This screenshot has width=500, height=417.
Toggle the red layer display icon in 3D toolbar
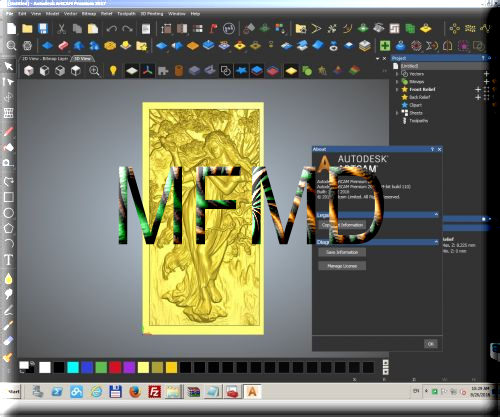click(273, 71)
